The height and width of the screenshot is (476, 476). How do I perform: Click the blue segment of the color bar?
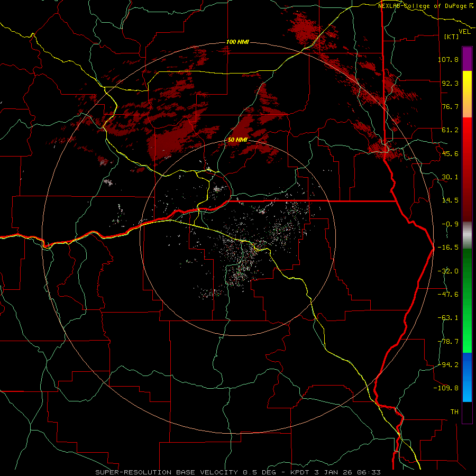tap(467, 377)
